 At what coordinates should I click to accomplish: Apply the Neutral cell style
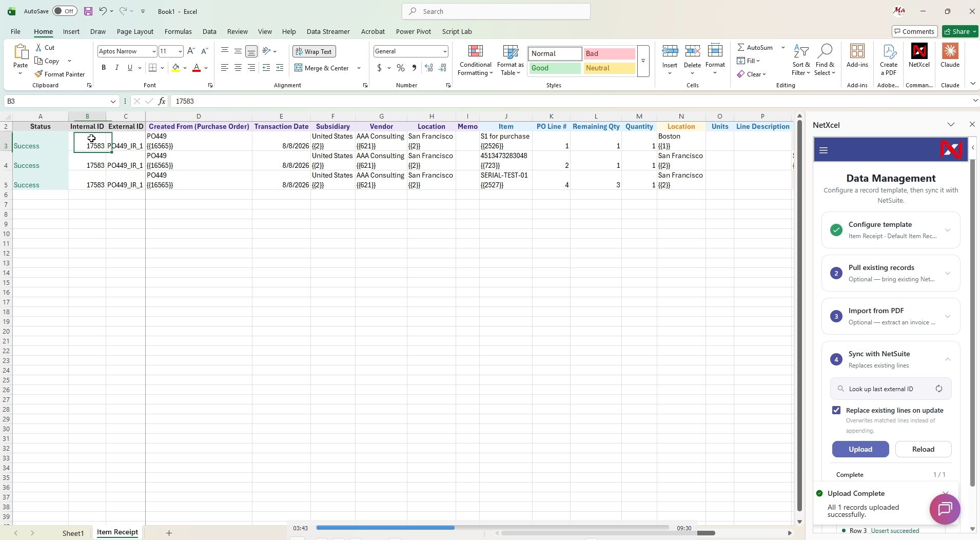click(609, 68)
